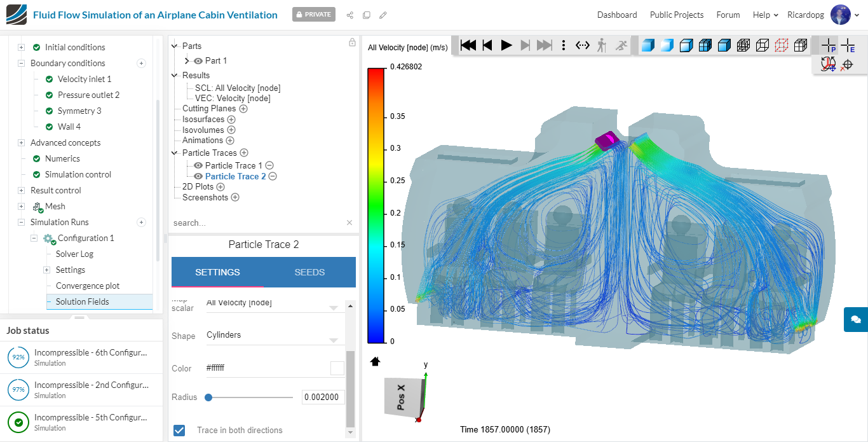The width and height of the screenshot is (868, 442).
Task: Click the white Color swatch box
Action: click(x=337, y=368)
